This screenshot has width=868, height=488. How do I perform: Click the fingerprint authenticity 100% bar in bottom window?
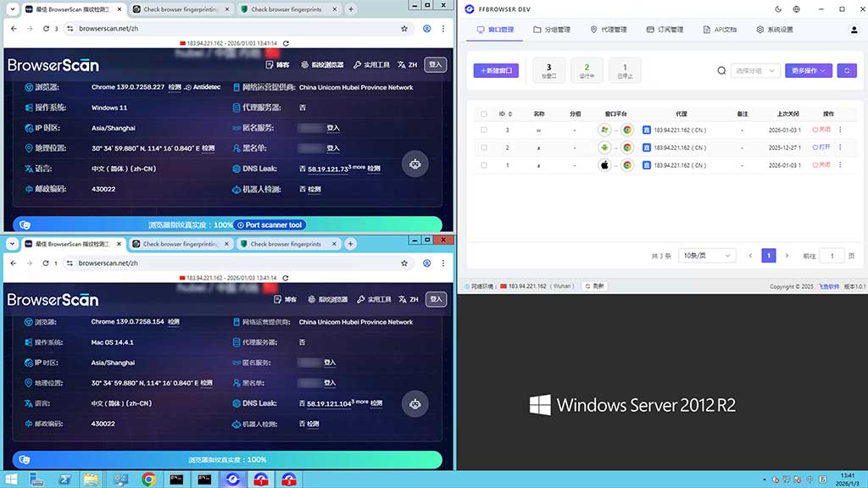pyautogui.click(x=227, y=460)
